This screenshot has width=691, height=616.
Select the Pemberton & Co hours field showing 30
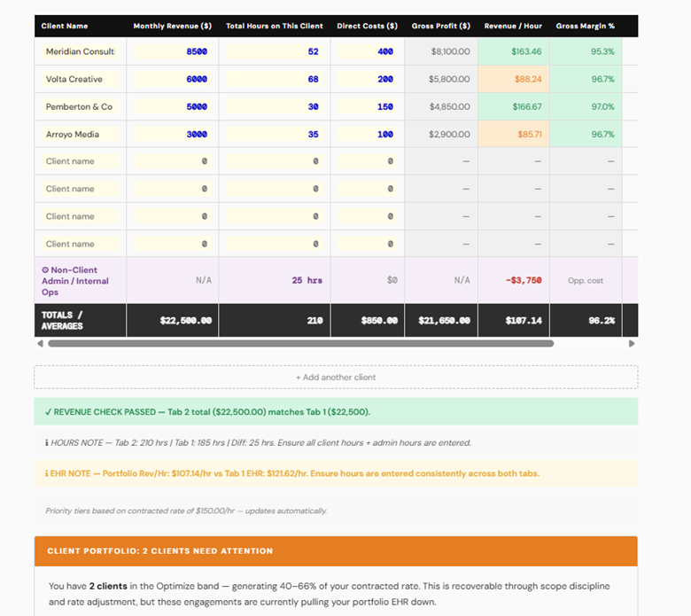274,107
